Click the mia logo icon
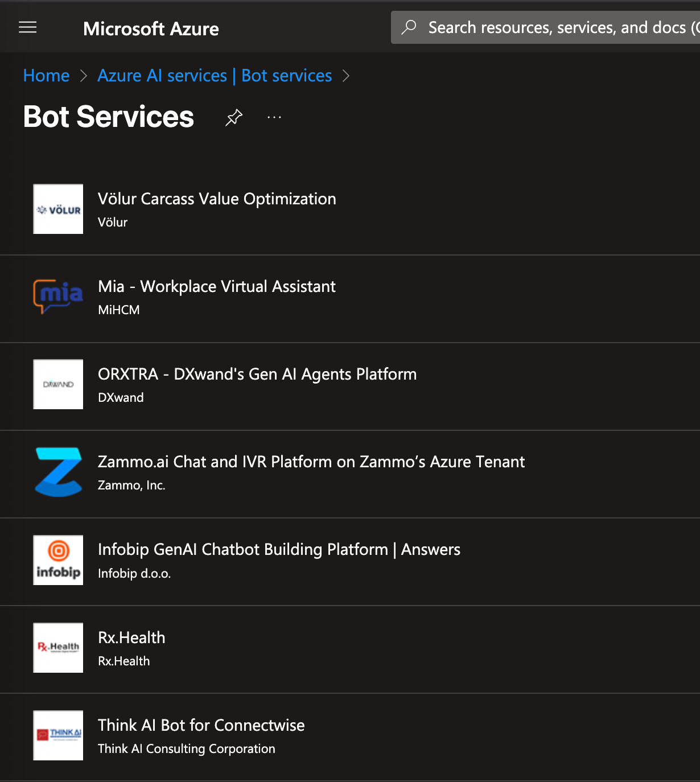The width and height of the screenshot is (700, 782). click(58, 297)
